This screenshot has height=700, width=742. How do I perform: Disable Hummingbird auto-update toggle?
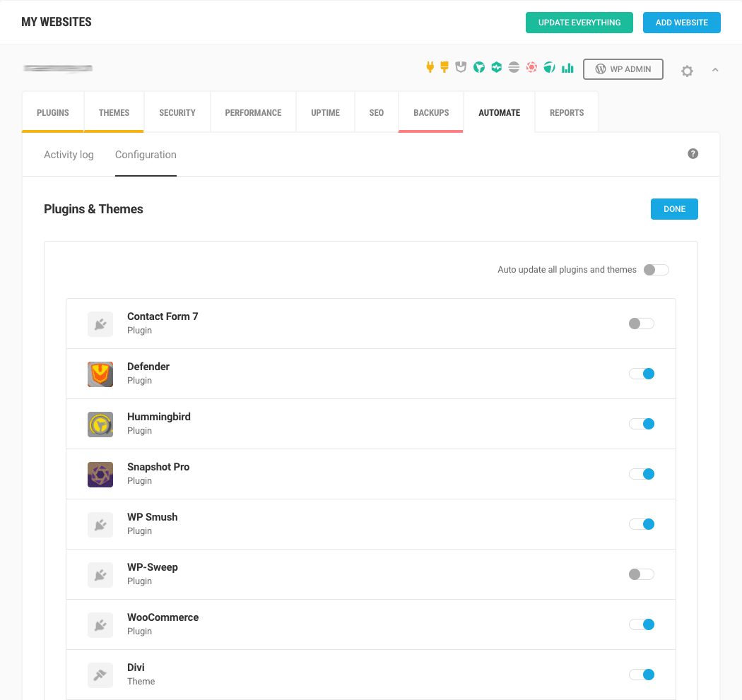tap(641, 424)
